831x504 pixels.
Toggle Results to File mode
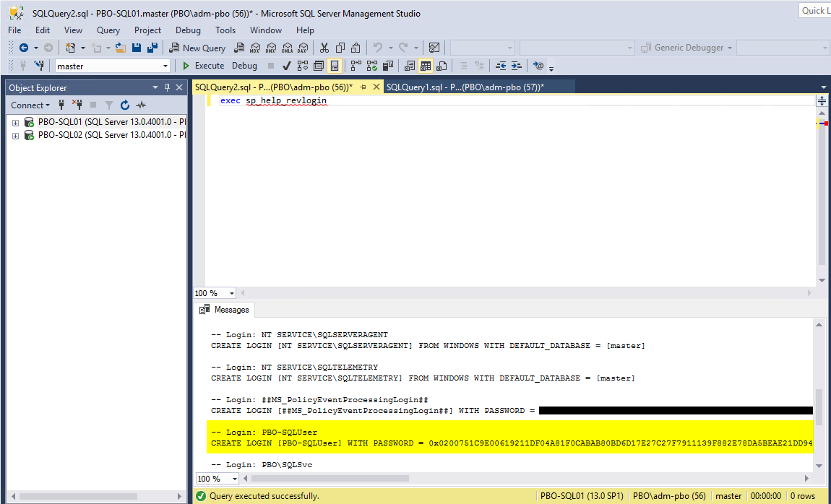(x=442, y=66)
